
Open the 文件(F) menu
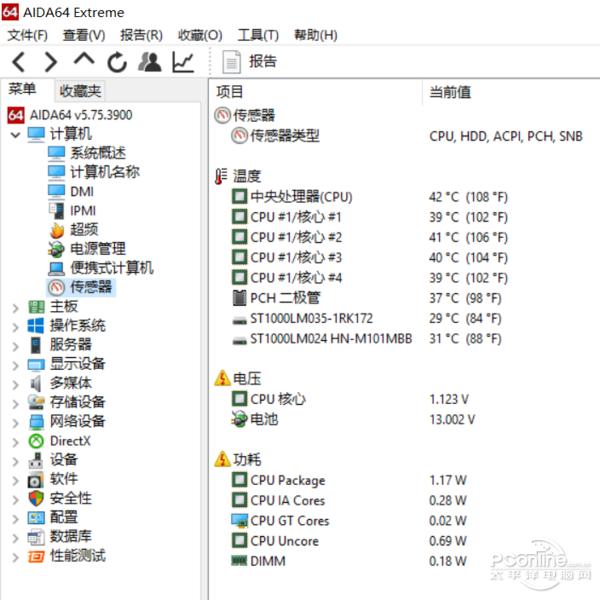pyautogui.click(x=28, y=35)
